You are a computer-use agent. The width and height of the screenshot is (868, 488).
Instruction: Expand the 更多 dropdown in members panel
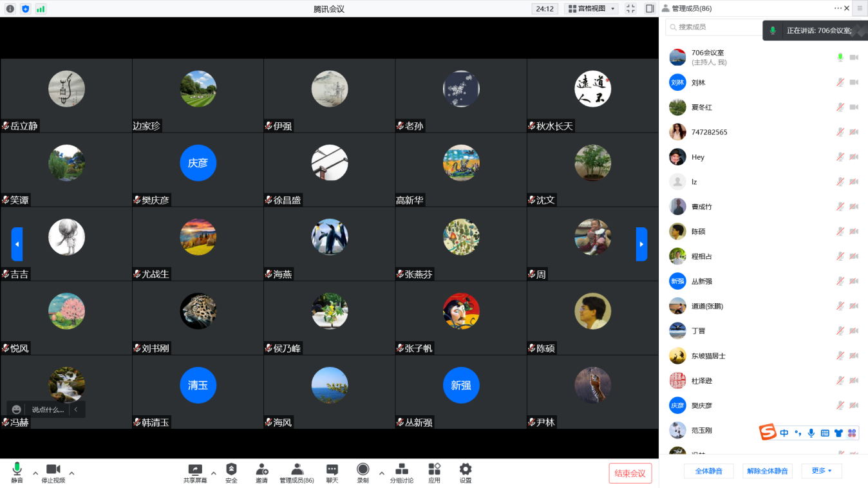click(x=821, y=471)
